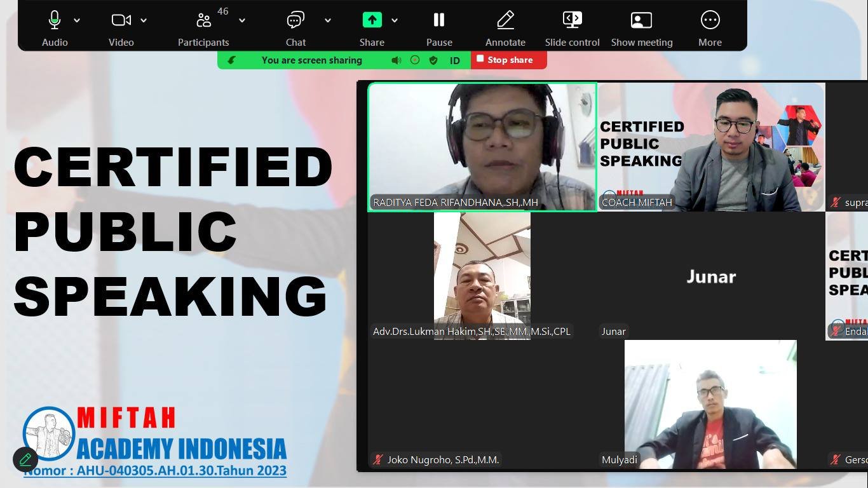
Task: Click the green pencil icon at bottom-left
Action: click(x=25, y=459)
